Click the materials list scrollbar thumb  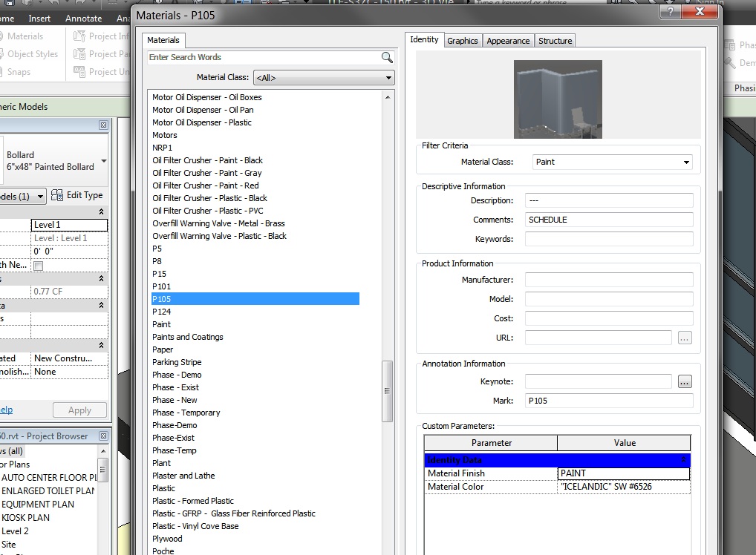[x=387, y=391]
